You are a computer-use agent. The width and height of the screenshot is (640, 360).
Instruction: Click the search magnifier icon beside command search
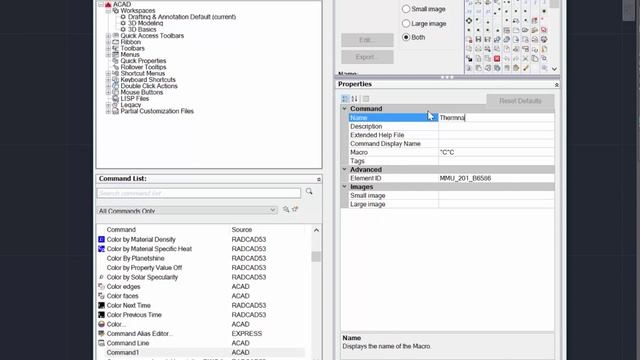coord(309,191)
